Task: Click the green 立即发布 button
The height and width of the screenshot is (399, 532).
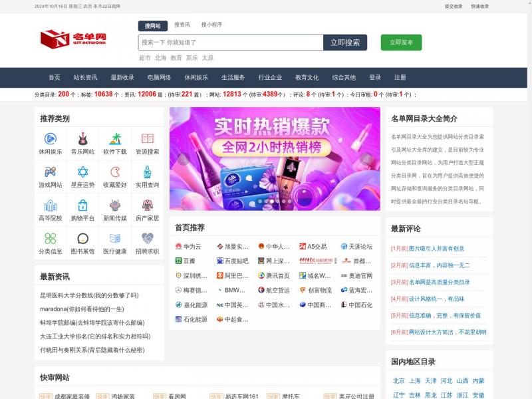Action: pos(401,43)
